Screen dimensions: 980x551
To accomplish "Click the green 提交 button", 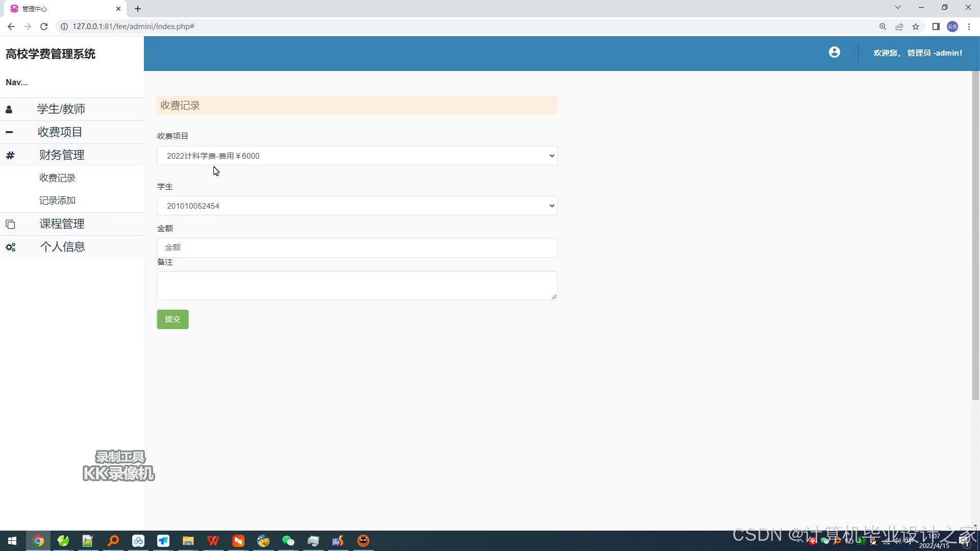I will coord(173,319).
